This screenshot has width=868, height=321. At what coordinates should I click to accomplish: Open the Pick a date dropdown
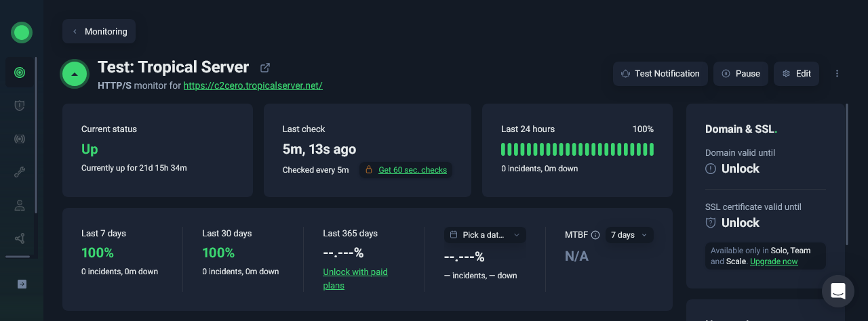(485, 235)
